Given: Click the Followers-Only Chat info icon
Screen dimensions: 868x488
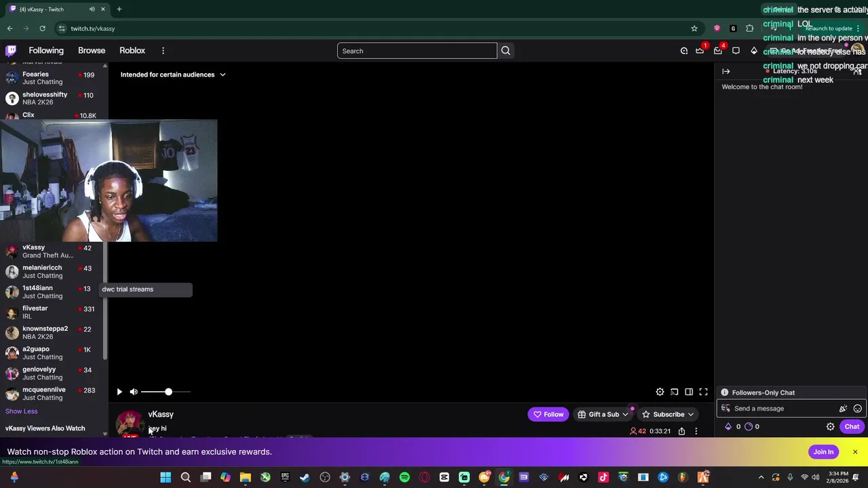Looking at the screenshot, I should click(724, 392).
